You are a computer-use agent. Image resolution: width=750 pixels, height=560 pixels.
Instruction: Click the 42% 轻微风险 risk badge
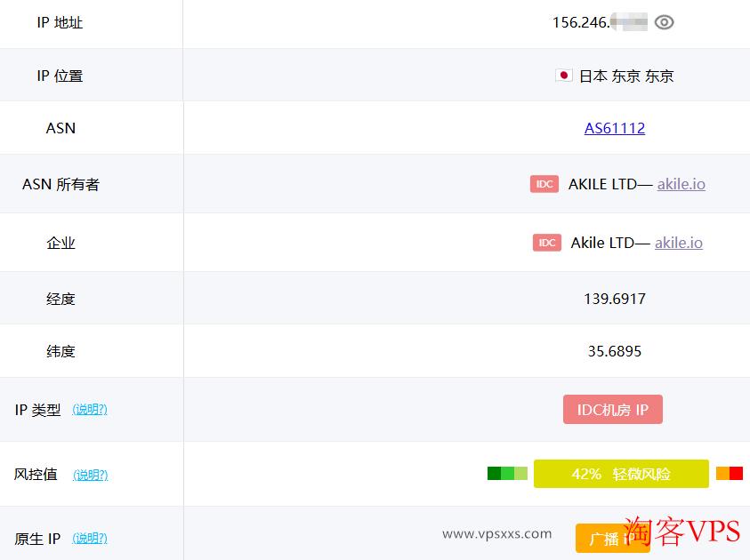click(x=620, y=474)
